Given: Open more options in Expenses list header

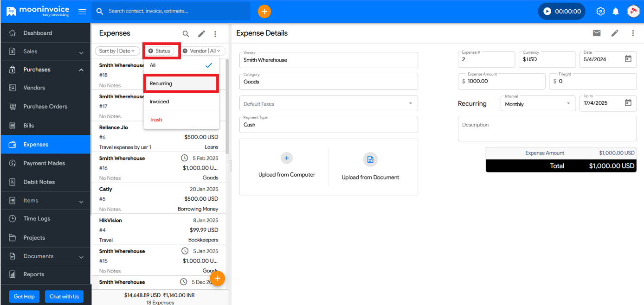Looking at the screenshot, I should click(x=215, y=34).
